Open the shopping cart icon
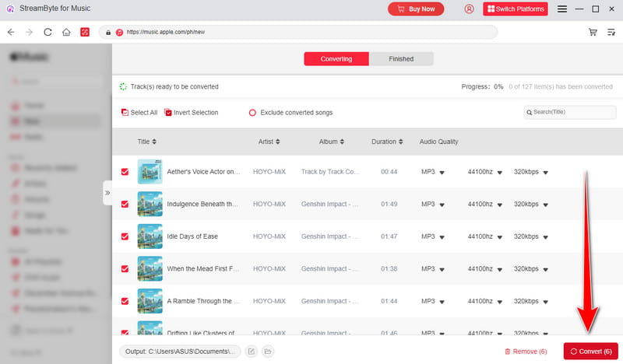This screenshot has height=364, width=623. (593, 33)
